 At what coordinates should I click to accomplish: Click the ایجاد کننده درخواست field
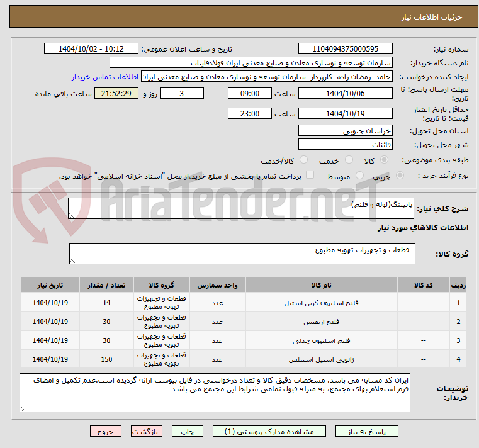(x=267, y=77)
